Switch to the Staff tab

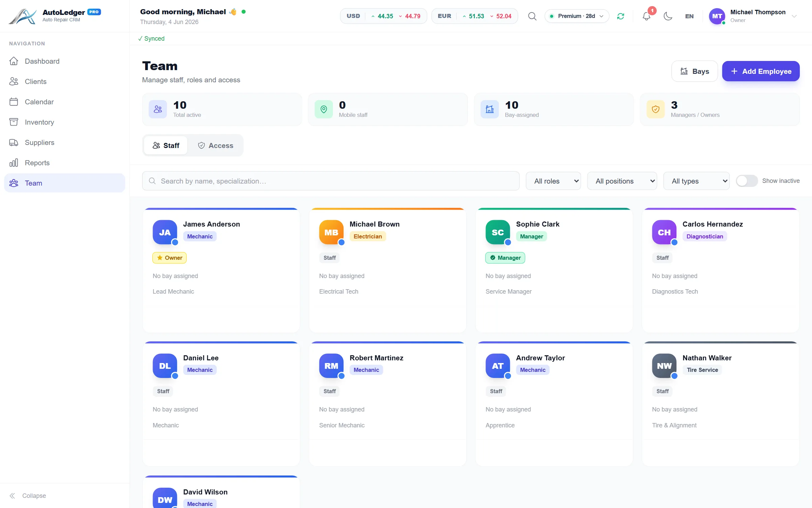(166, 145)
